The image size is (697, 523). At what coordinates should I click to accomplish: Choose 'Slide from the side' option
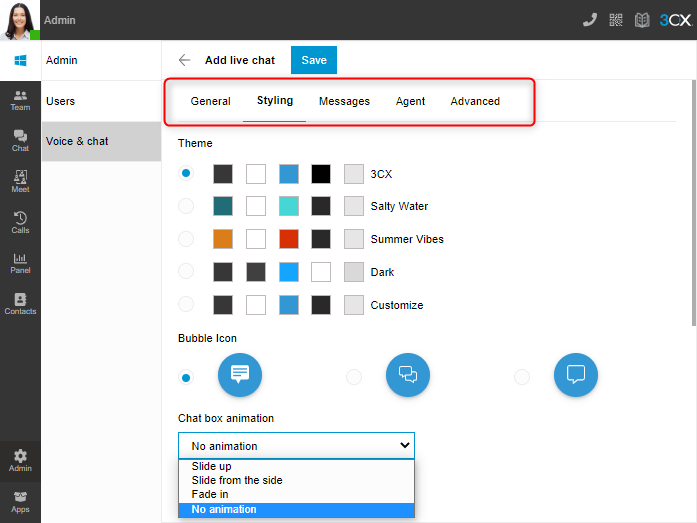[x=237, y=481]
